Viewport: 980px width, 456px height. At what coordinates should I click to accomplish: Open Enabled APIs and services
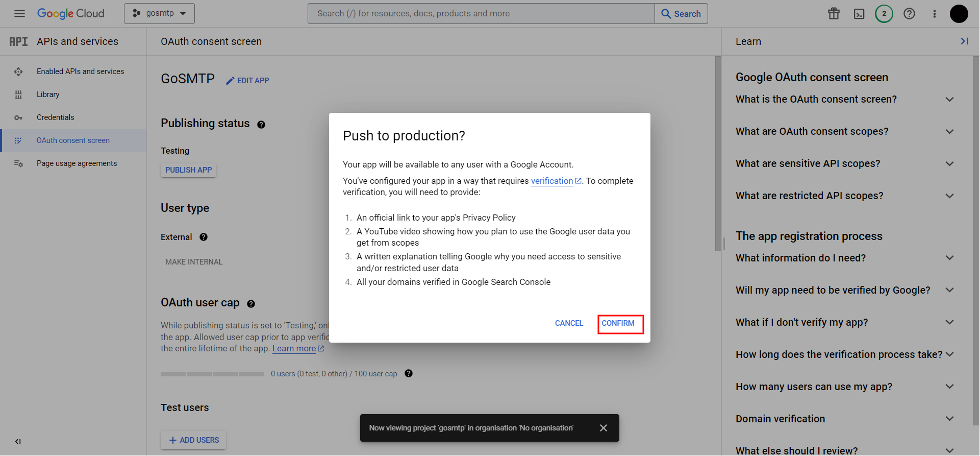[80, 71]
